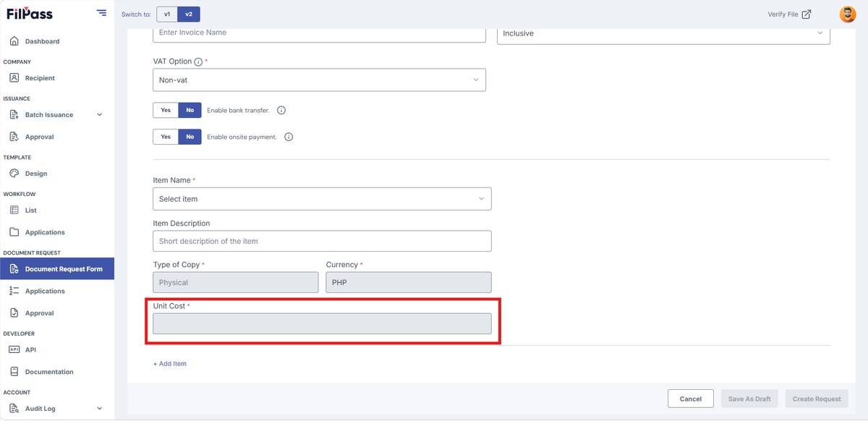868x421 pixels.
Task: Click the Item Description input field
Action: pyautogui.click(x=322, y=241)
